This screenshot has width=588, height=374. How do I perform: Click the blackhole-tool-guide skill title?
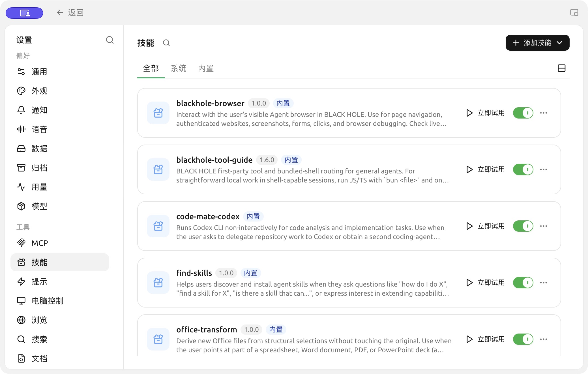pyautogui.click(x=214, y=160)
